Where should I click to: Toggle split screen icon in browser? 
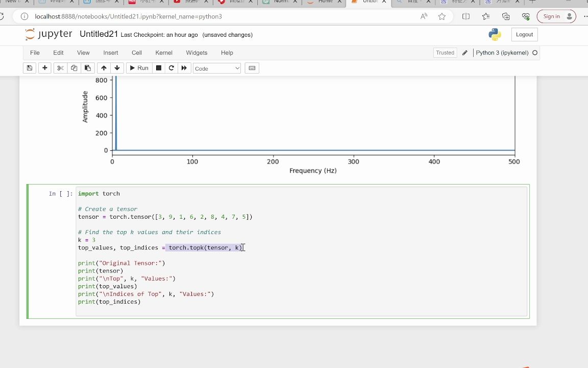coord(465,16)
